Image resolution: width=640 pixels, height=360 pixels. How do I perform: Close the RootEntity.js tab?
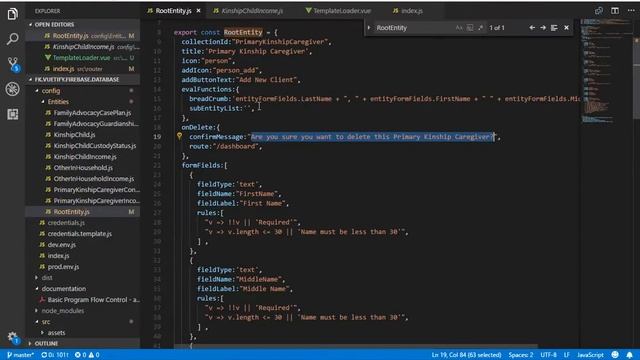pos(198,11)
